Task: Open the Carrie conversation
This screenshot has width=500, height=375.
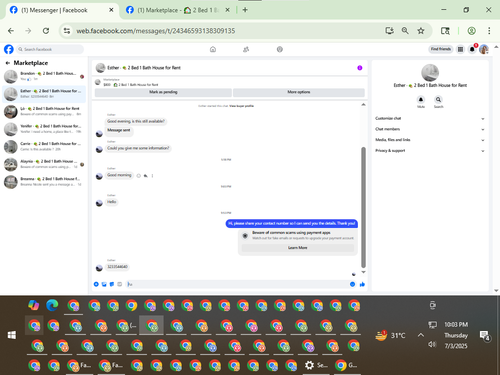Action: pos(44,146)
